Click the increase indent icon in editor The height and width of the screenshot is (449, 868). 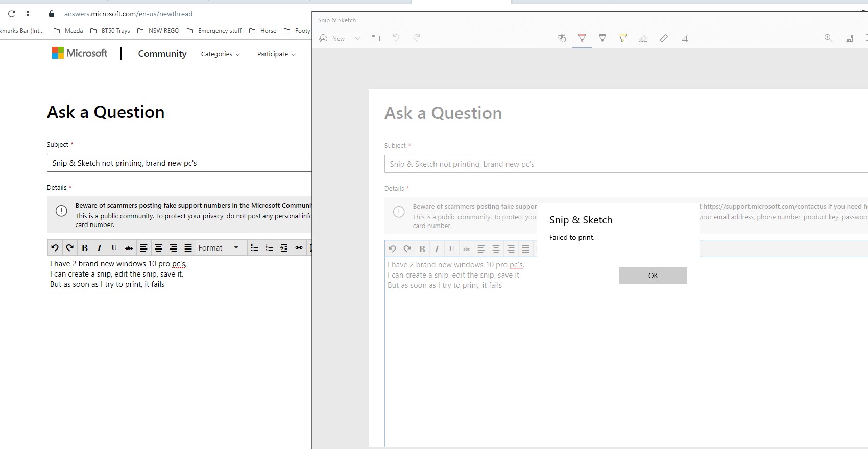284,248
